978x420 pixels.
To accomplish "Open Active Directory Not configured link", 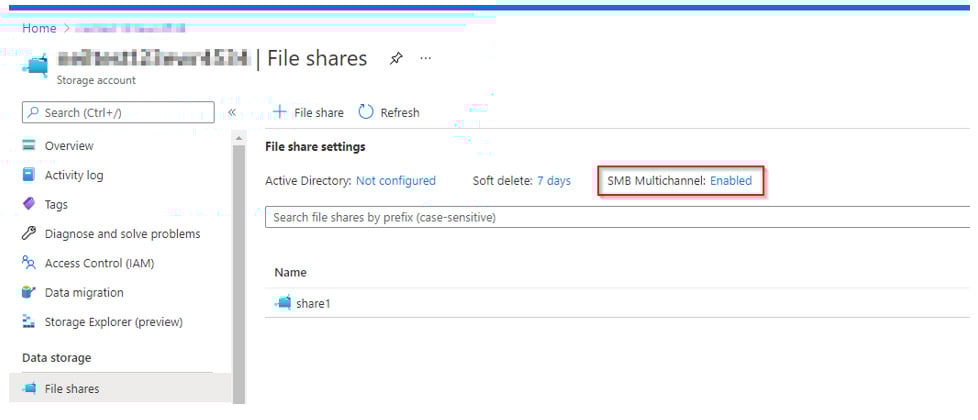I will 395,181.
